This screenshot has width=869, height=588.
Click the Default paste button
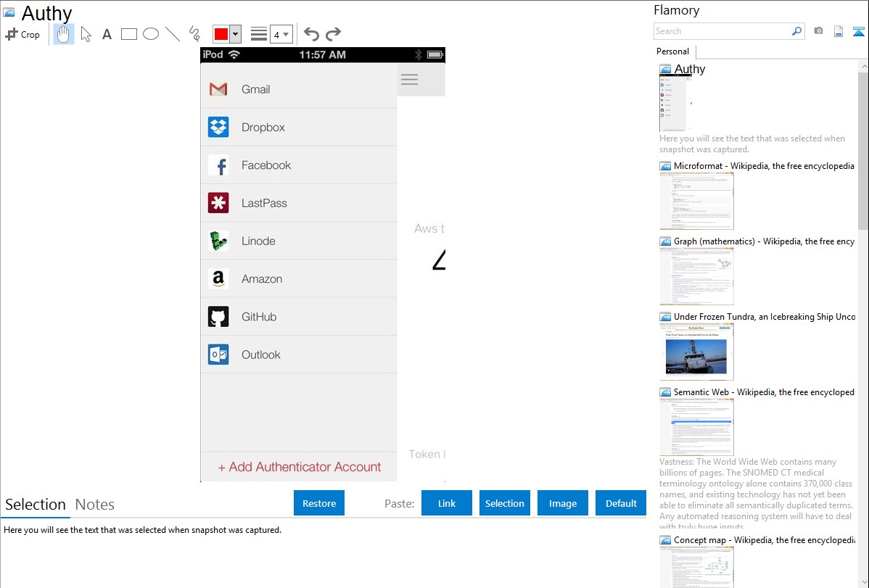pyautogui.click(x=621, y=503)
